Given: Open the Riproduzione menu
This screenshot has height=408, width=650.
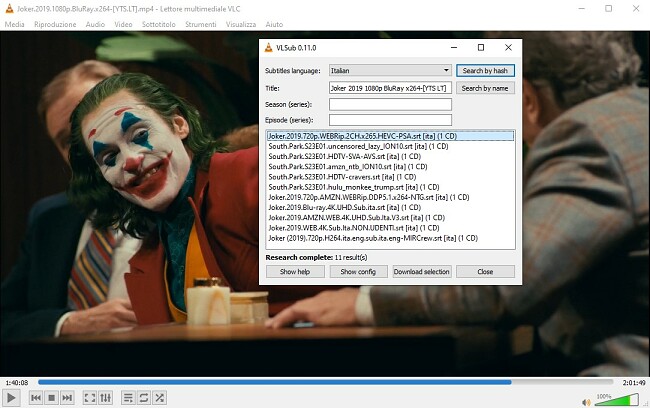Looking at the screenshot, I should pyautogui.click(x=55, y=24).
